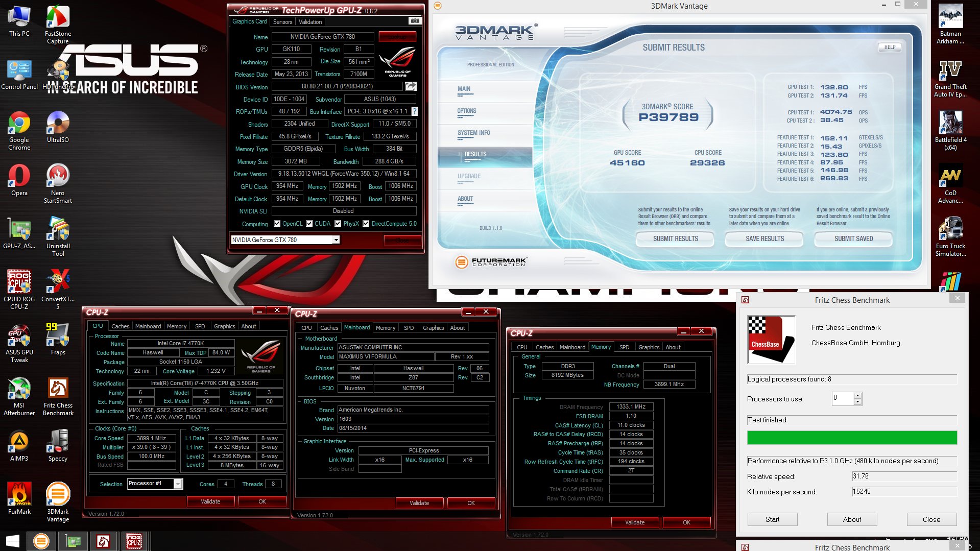Click the Relative speed value 31.76

tap(904, 476)
